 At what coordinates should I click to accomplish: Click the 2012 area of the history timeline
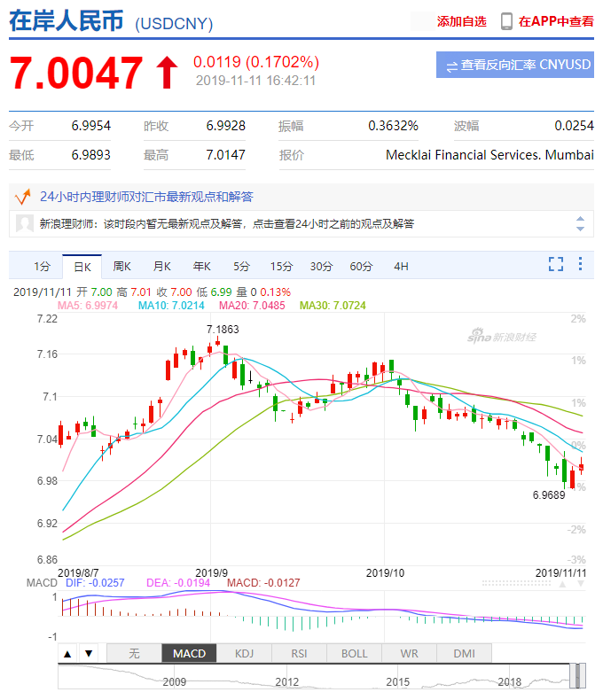tap(286, 681)
